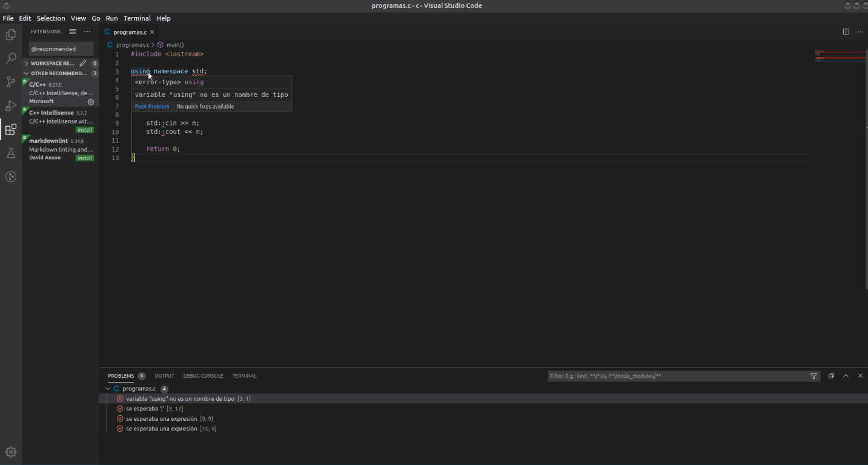Open the Explorer view icon
Screen dimensions: 868x465
pos(10,35)
